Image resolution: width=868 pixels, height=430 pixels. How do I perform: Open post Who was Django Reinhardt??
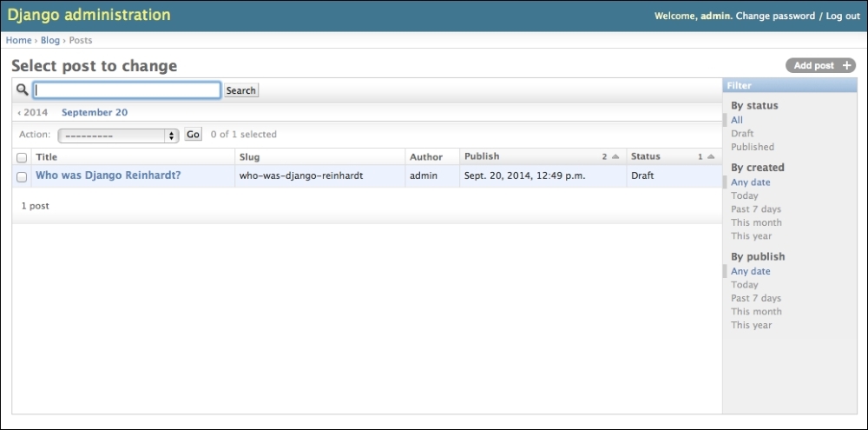pyautogui.click(x=108, y=175)
